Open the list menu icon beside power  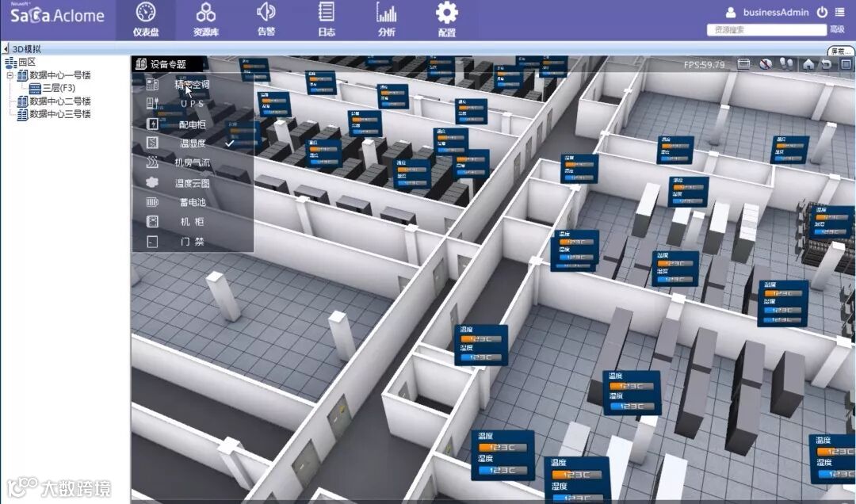click(x=839, y=12)
